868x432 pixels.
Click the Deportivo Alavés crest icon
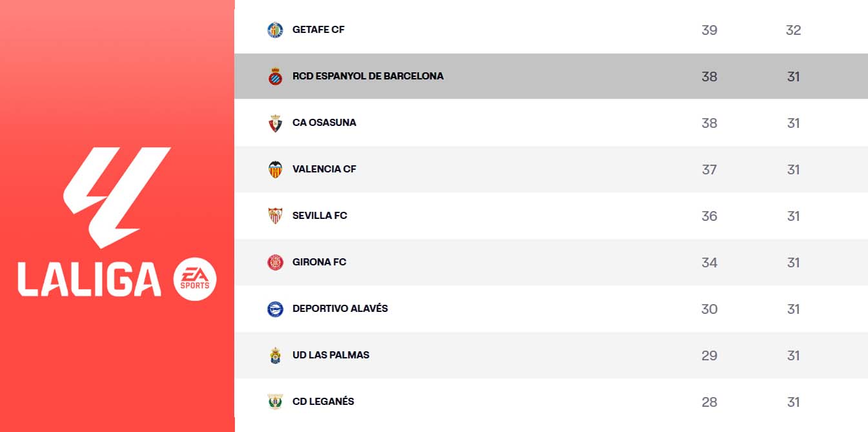275,309
